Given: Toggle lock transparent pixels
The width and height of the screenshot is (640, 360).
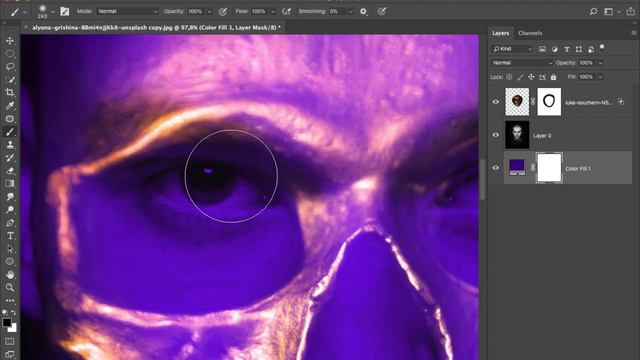Looking at the screenshot, I should click(509, 77).
